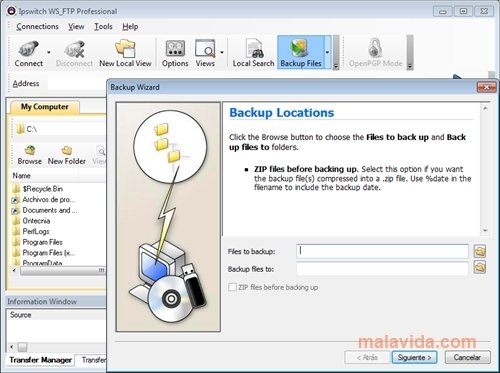Click the Browse icon in local pane
500x373 pixels.
[30, 155]
